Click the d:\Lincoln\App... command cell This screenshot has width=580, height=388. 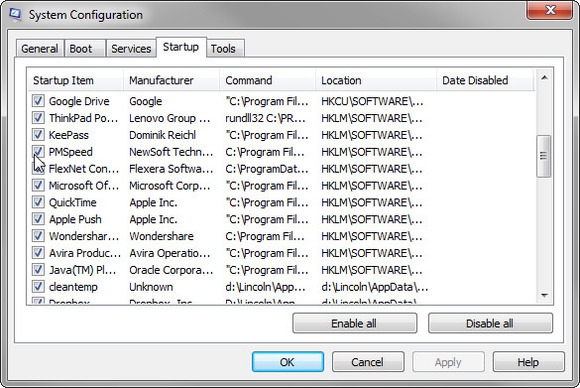[x=265, y=287]
